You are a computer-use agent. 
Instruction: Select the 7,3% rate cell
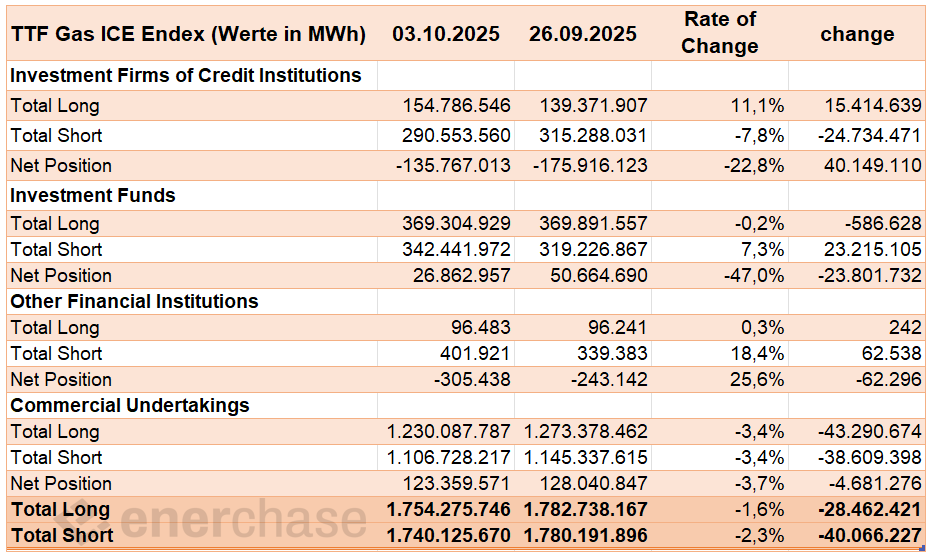763,250
